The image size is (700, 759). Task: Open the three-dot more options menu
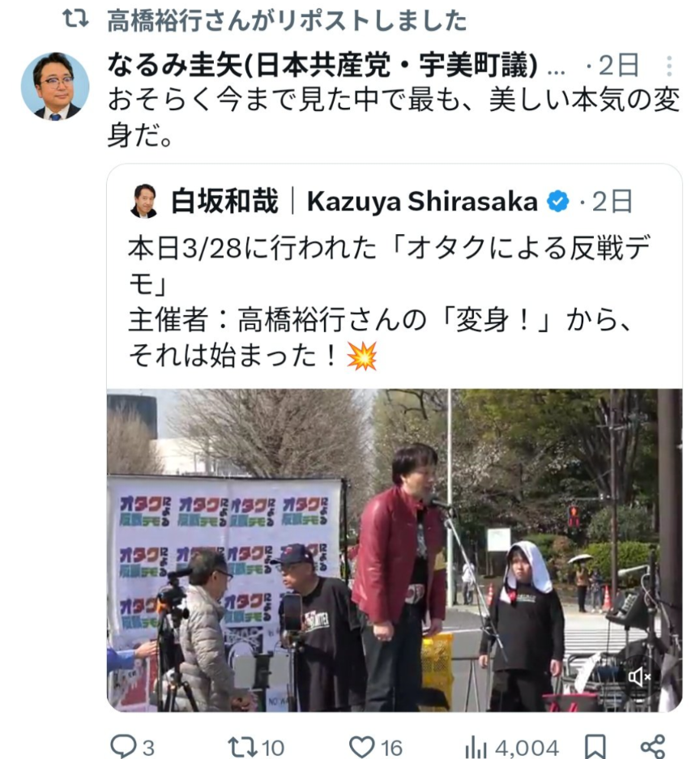(668, 66)
